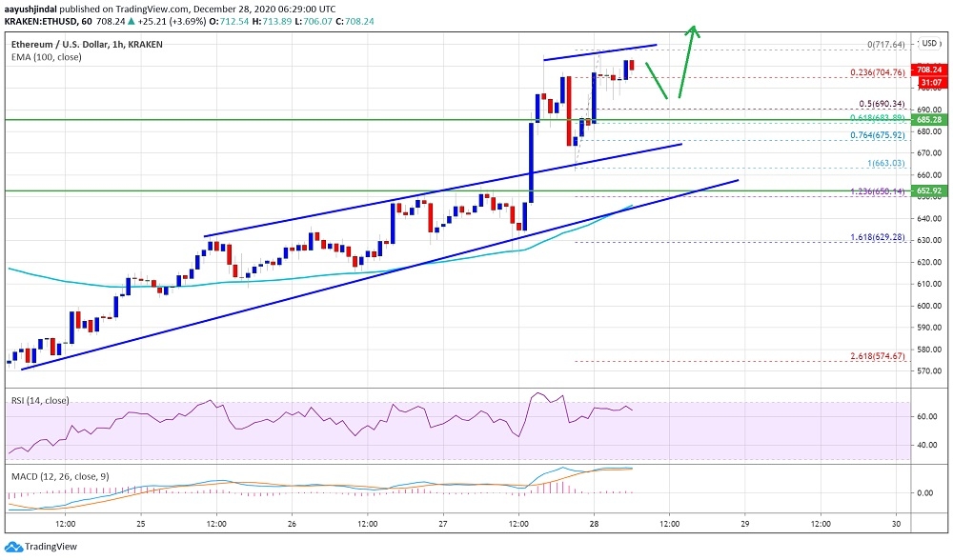
Task: Open the USD currency selector on price axis
Action: [928, 43]
